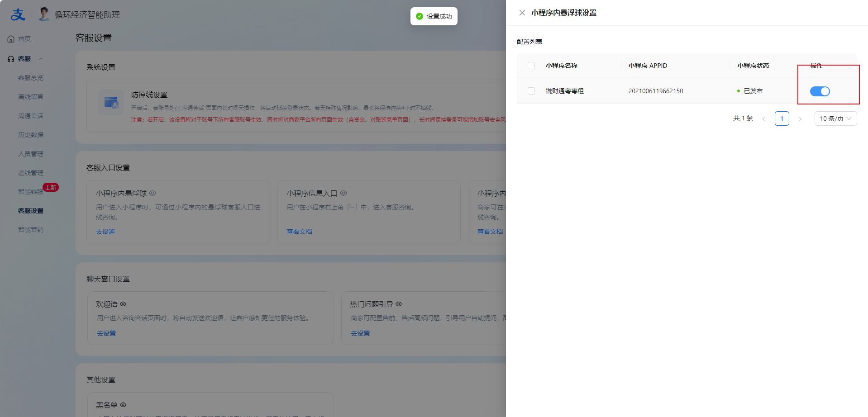Click the eye icon beside 黑名单

point(123,405)
